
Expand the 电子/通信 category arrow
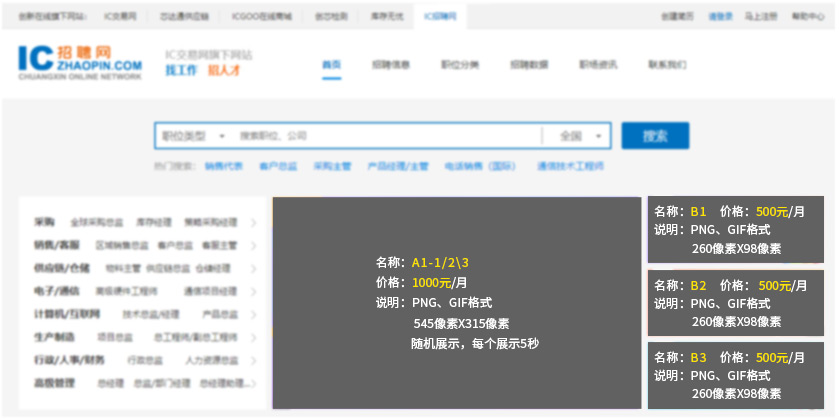pos(253,292)
